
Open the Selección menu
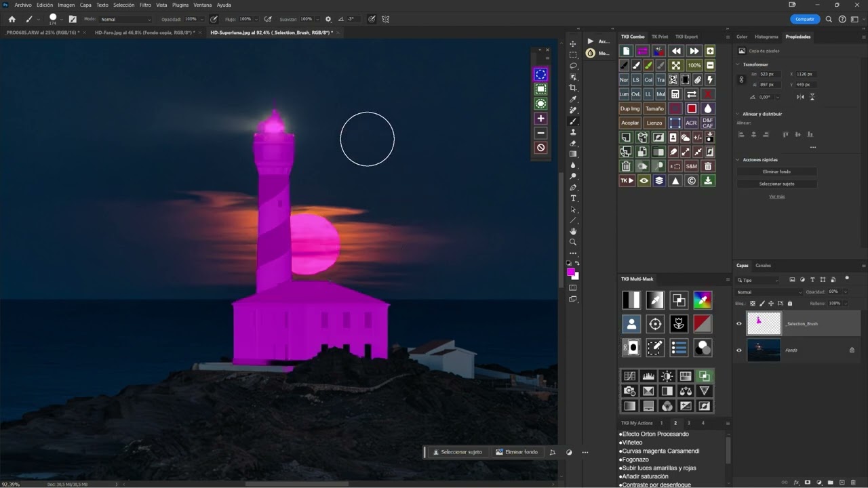click(123, 5)
